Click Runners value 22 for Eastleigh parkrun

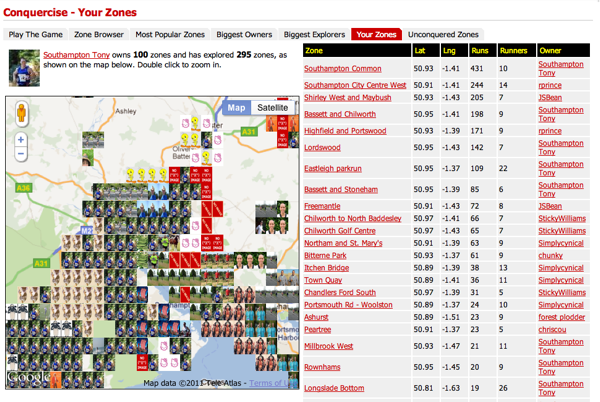[503, 168]
